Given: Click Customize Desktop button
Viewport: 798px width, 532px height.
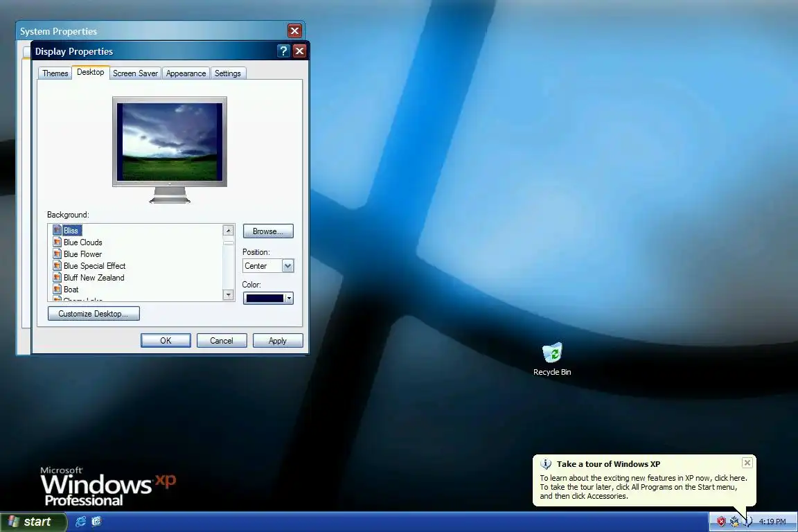Looking at the screenshot, I should 94,314.
